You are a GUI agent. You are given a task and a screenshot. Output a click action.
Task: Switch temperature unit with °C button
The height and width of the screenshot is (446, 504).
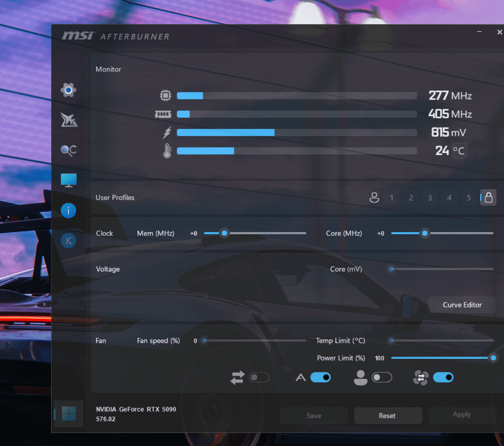coord(459,151)
